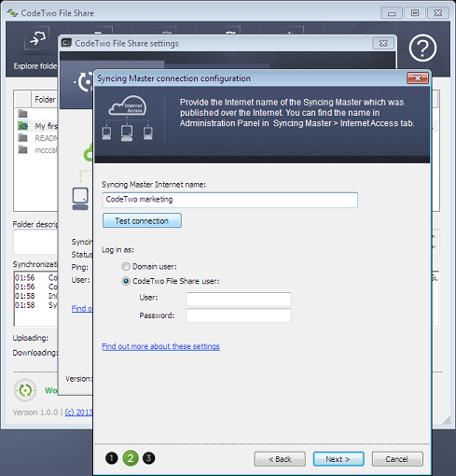This screenshot has width=456, height=476.
Task: Click the Folder column header in main window
Action: [45, 100]
